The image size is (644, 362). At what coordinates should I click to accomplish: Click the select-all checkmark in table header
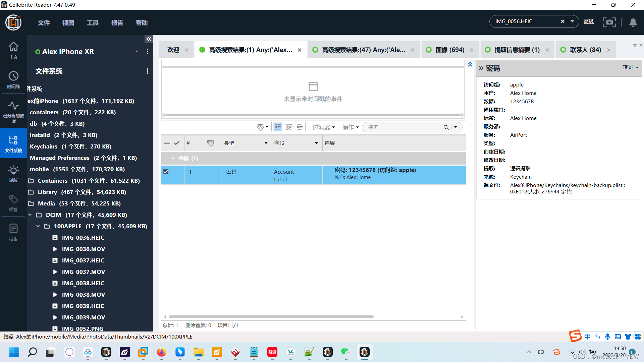[177, 143]
